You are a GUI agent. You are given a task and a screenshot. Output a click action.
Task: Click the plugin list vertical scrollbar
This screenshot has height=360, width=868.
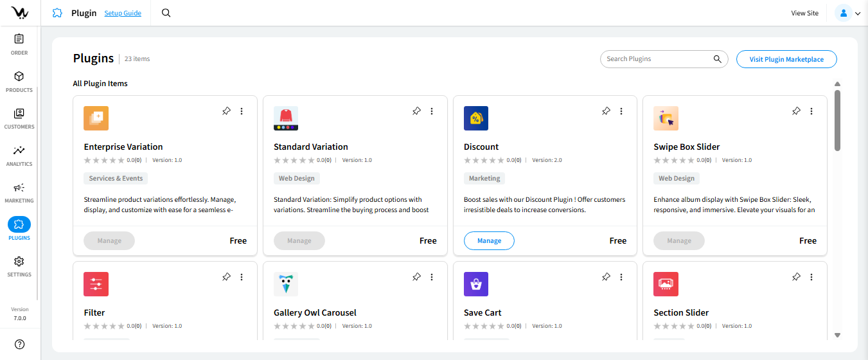click(837, 120)
